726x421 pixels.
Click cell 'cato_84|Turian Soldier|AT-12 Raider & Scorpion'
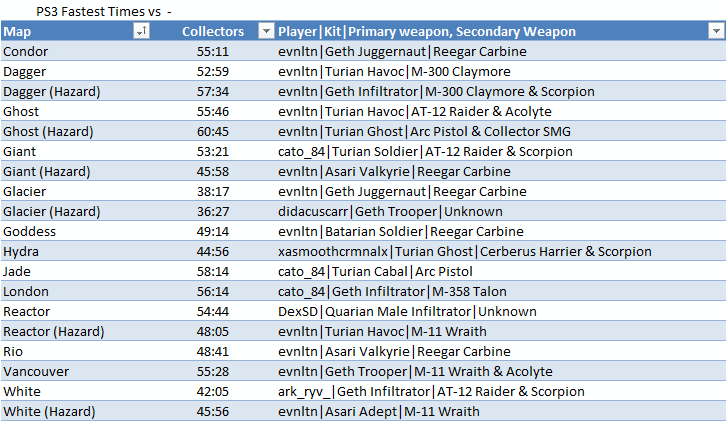(x=501, y=151)
